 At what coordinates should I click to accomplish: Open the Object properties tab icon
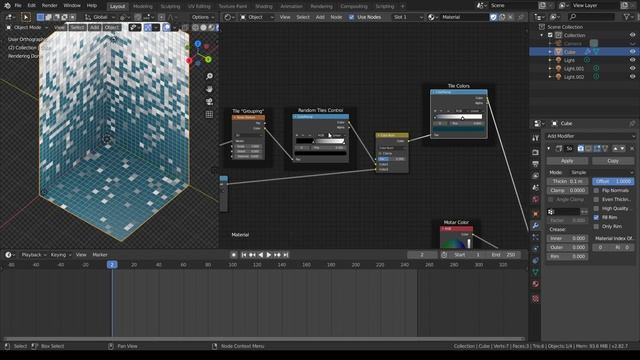(x=536, y=213)
